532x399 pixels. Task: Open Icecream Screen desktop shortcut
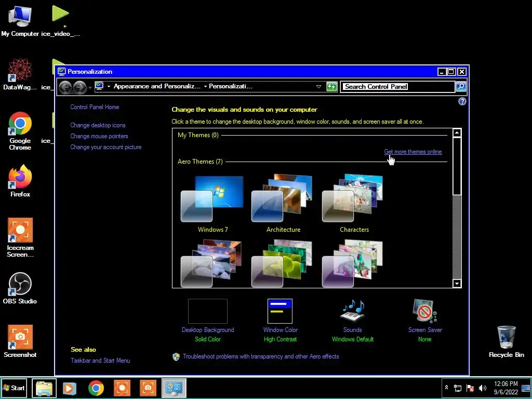[20, 237]
